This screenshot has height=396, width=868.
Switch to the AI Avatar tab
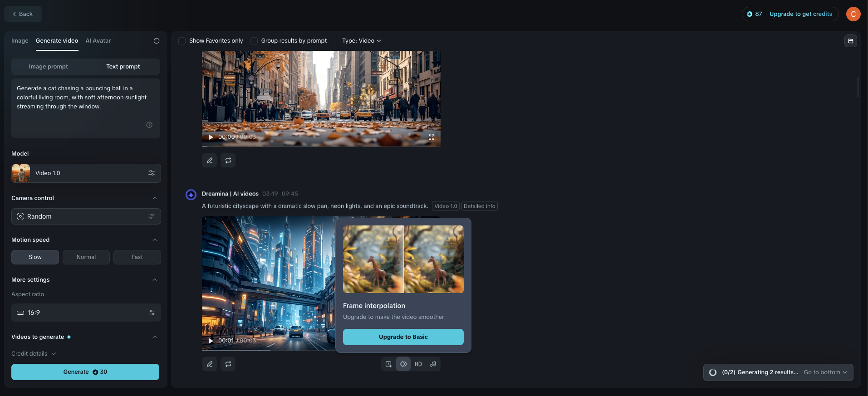[x=98, y=41]
